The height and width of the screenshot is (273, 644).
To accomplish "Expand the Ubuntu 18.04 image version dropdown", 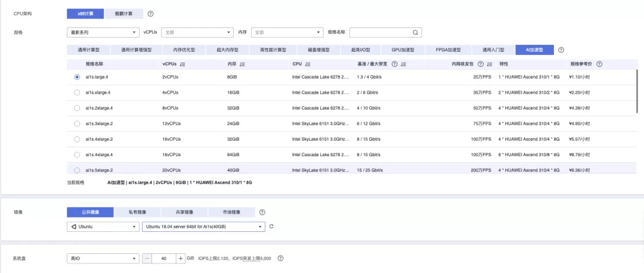I will [x=203, y=227].
